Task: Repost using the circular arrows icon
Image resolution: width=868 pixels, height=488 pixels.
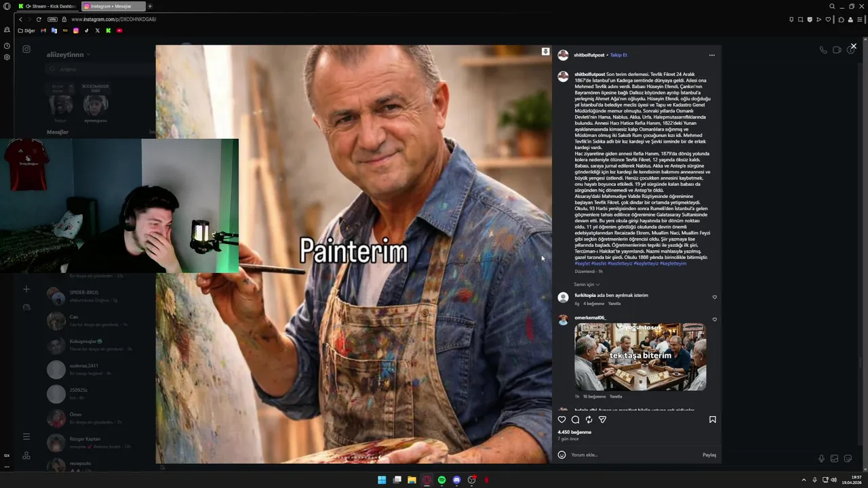Action: [589, 420]
